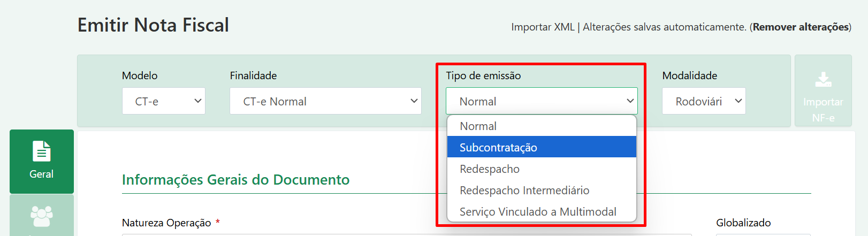
Task: Open the Modalidade Rodoviári dropdown
Action: [704, 101]
